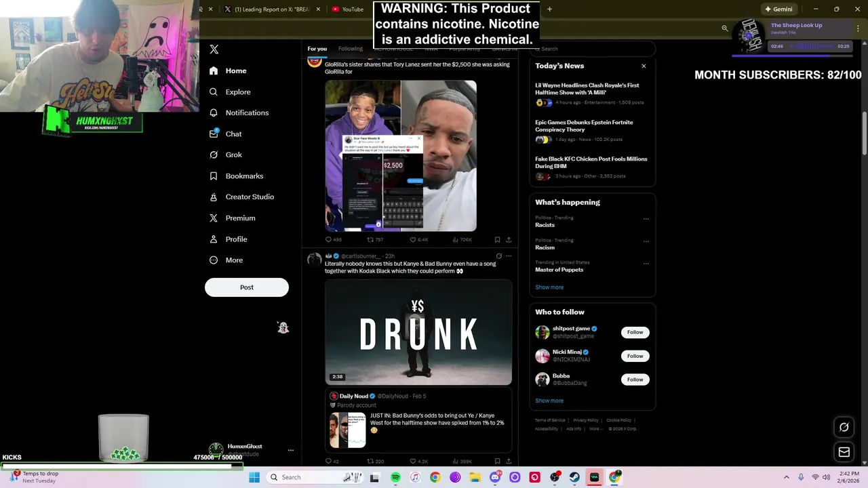Viewport: 868px width, 488px height.
Task: Open the Lil Wayne Clash Royale news story
Action: click(592, 94)
